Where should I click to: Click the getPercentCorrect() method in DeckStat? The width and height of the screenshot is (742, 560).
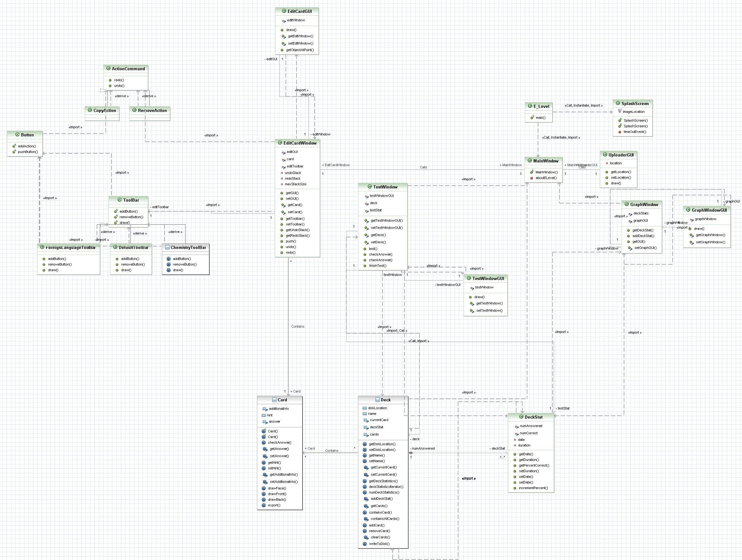pos(534,465)
